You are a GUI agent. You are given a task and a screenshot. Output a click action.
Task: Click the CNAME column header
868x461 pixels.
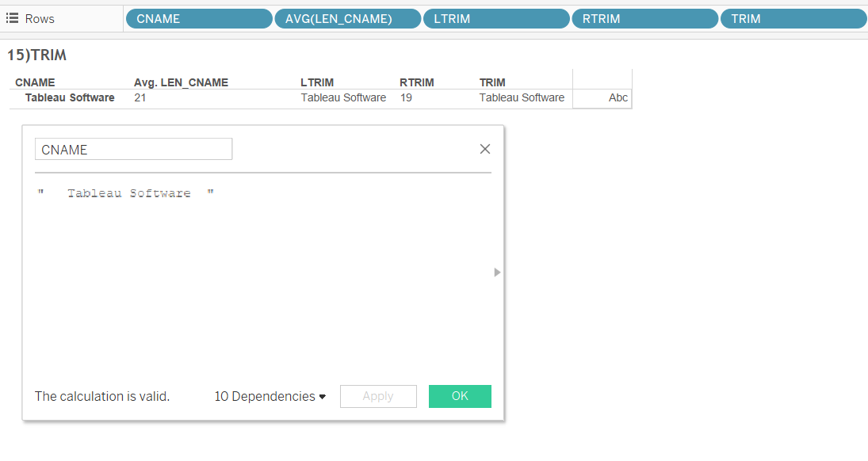click(35, 82)
